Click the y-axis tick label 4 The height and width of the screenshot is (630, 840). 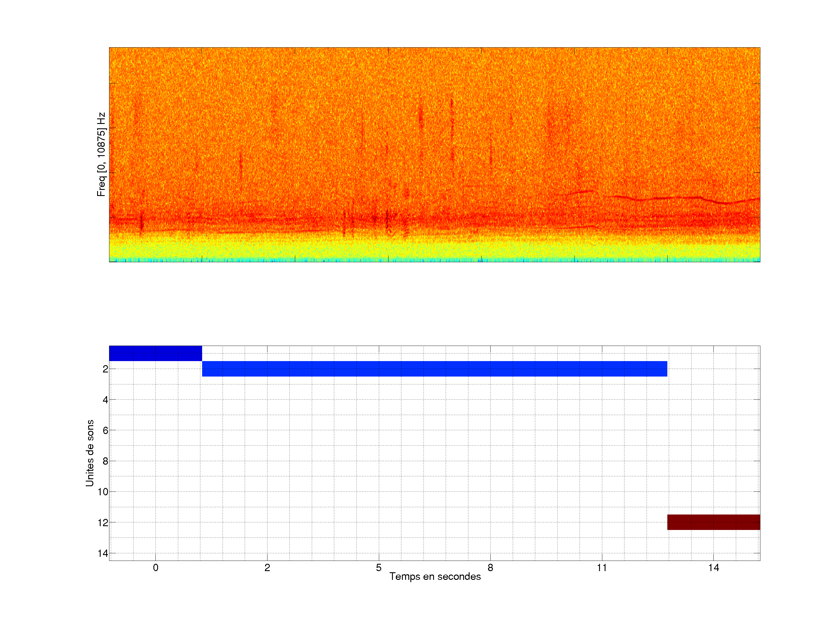(x=105, y=400)
